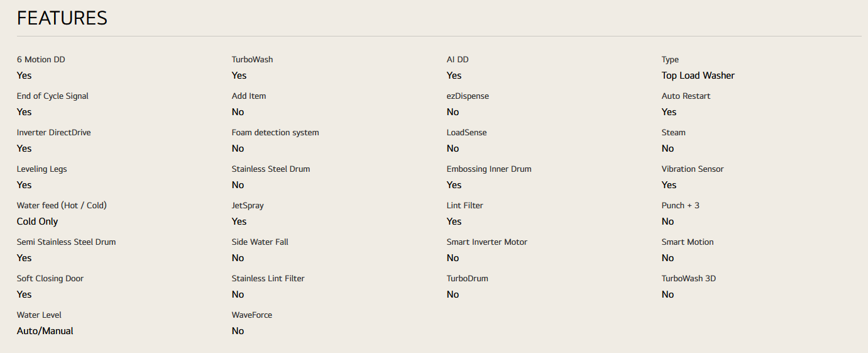Click the Foam detection system label
This screenshot has width=868, height=353.
(275, 133)
